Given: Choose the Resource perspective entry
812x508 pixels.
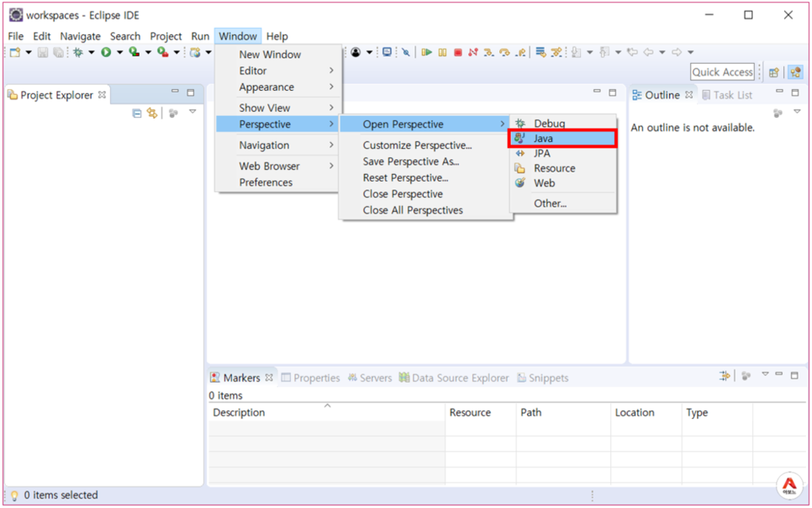Looking at the screenshot, I should pyautogui.click(x=562, y=168).
